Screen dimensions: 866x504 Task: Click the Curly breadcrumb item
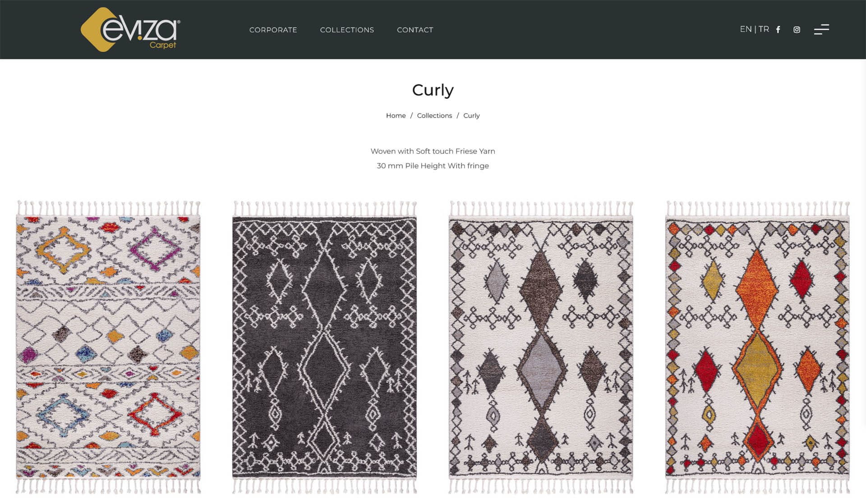pyautogui.click(x=471, y=115)
